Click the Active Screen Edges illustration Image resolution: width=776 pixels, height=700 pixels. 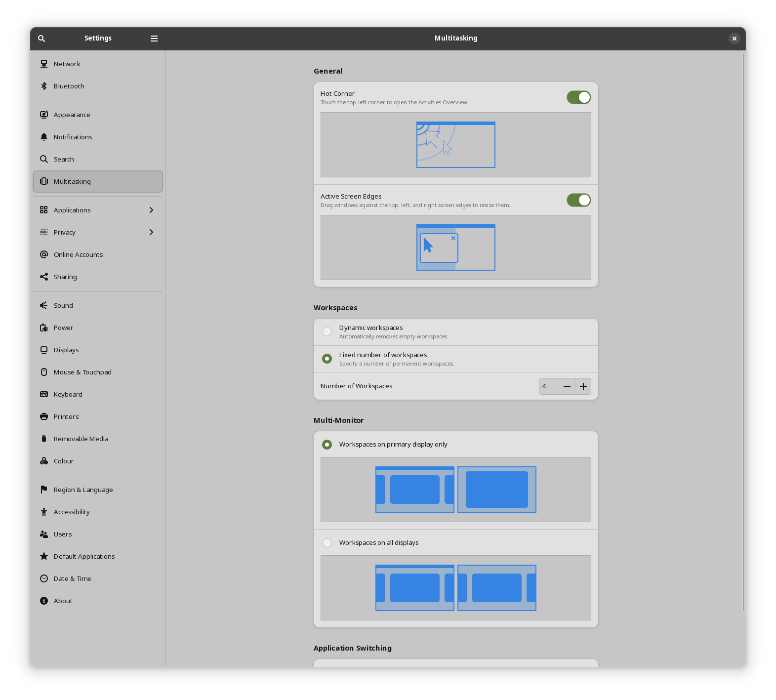tap(456, 247)
